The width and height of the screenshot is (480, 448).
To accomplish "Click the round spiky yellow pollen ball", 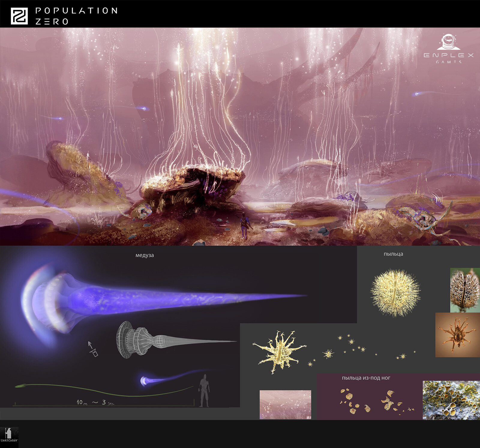I will tap(395, 293).
